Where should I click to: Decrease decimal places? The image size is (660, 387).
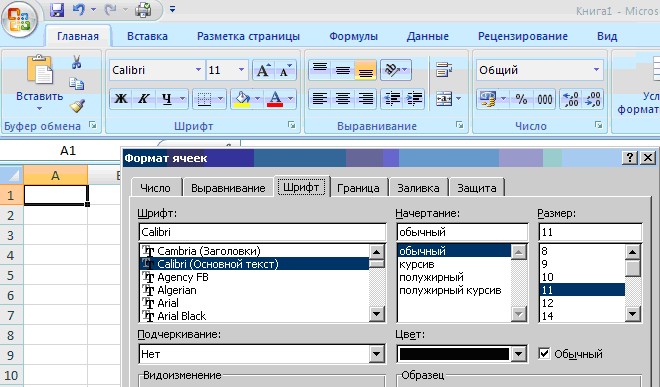pyautogui.click(x=593, y=99)
